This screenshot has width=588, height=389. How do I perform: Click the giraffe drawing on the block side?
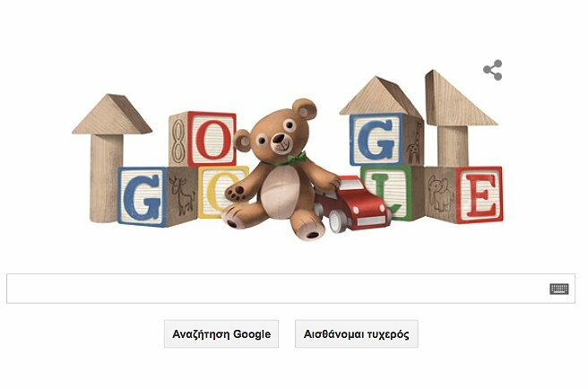pos(414,144)
